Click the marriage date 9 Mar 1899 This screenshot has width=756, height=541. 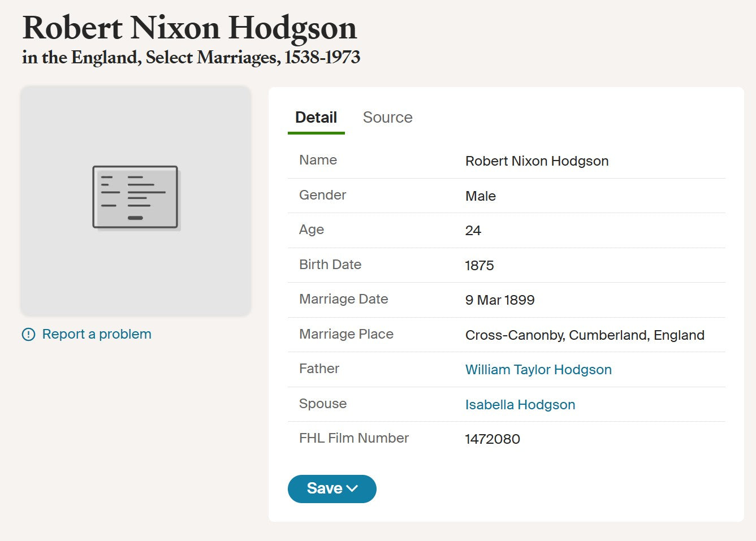tap(500, 300)
